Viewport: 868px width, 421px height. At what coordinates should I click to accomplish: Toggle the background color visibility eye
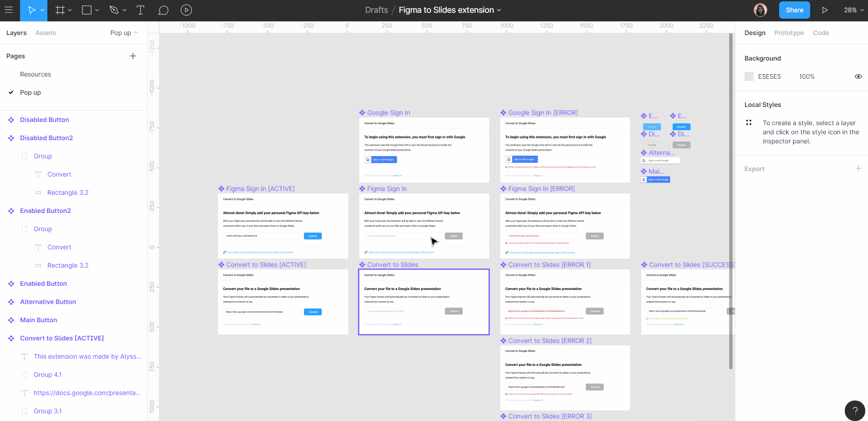point(858,76)
